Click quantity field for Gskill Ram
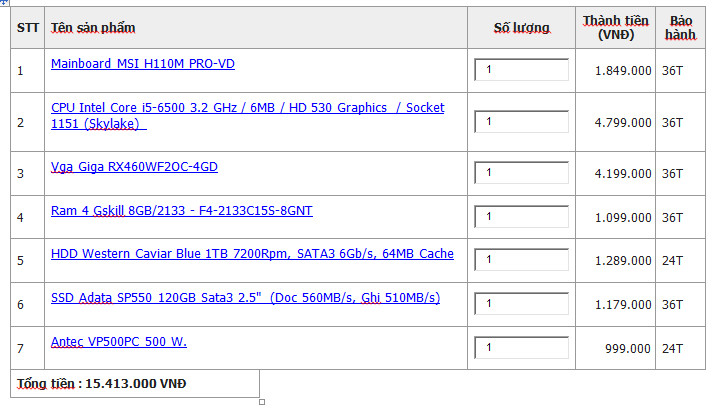Image resolution: width=714 pixels, height=410 pixels. point(521,217)
